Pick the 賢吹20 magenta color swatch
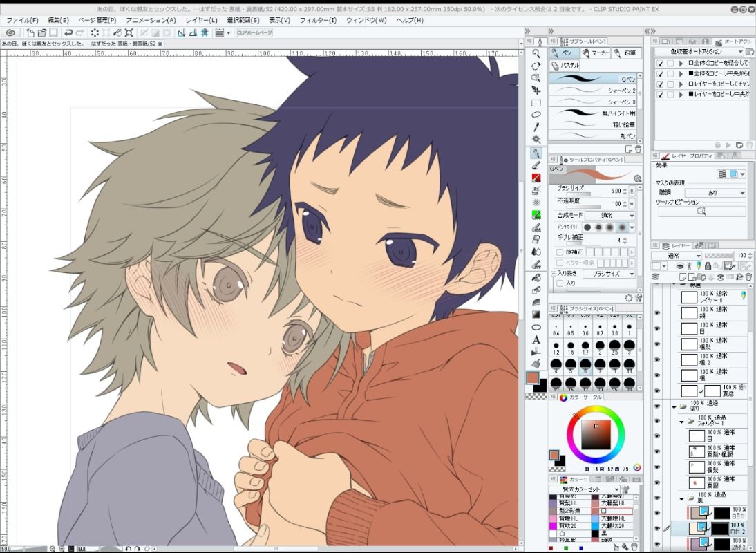 pos(553,525)
